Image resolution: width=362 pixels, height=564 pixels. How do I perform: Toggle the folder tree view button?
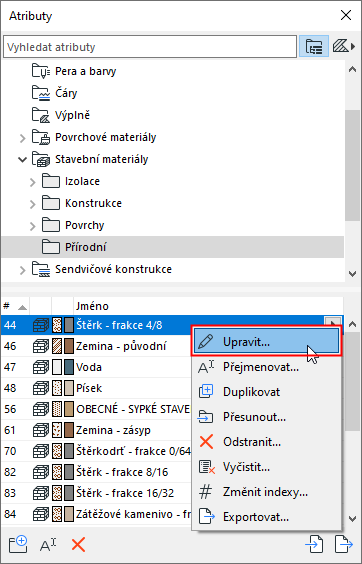coord(314,47)
